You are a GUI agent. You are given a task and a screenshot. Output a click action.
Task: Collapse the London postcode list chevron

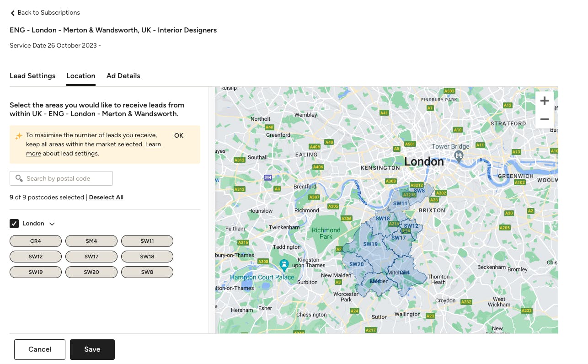click(52, 224)
